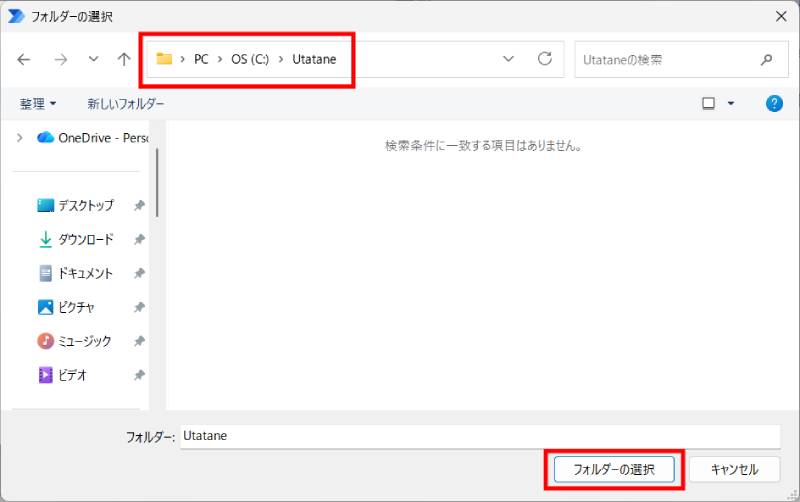The image size is (800, 502).
Task: Open the 整理 organize menu
Action: [38, 104]
